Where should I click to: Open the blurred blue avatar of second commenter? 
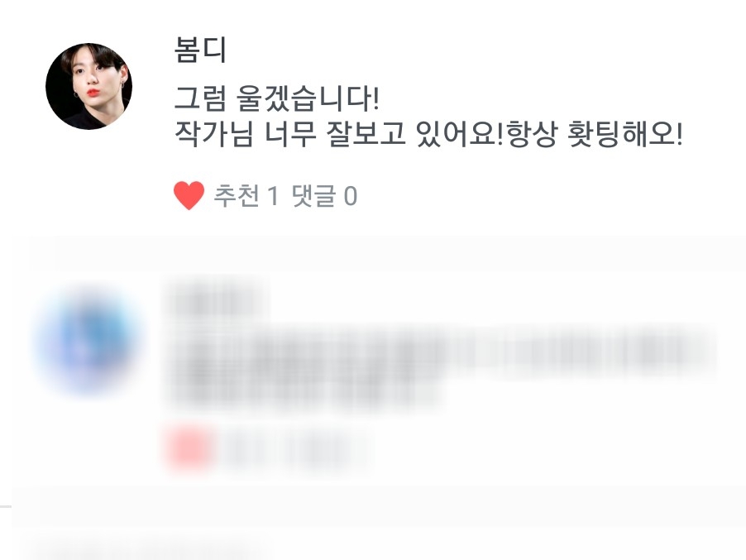(x=88, y=341)
